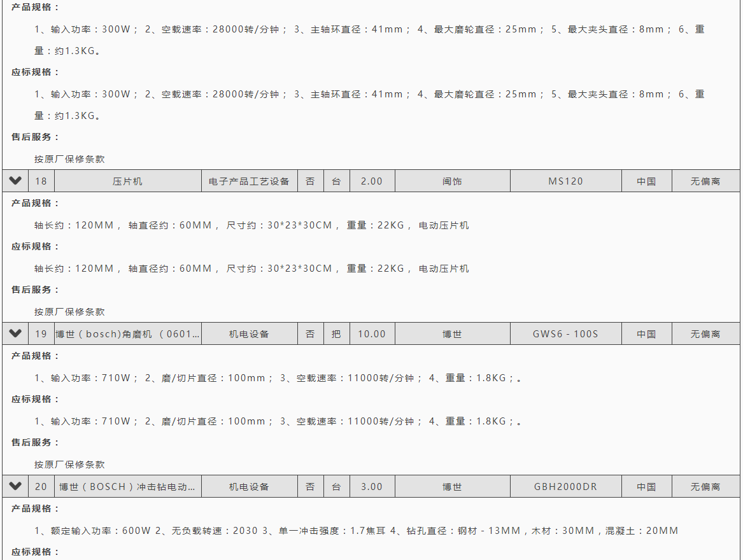Click the GWS6 - 100S model cell
743x560 pixels.
pyautogui.click(x=565, y=334)
